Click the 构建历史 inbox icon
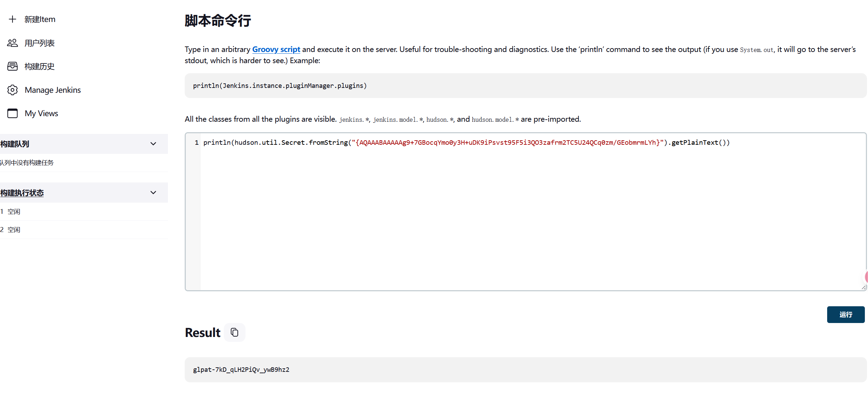The width and height of the screenshot is (868, 398). tap(12, 66)
